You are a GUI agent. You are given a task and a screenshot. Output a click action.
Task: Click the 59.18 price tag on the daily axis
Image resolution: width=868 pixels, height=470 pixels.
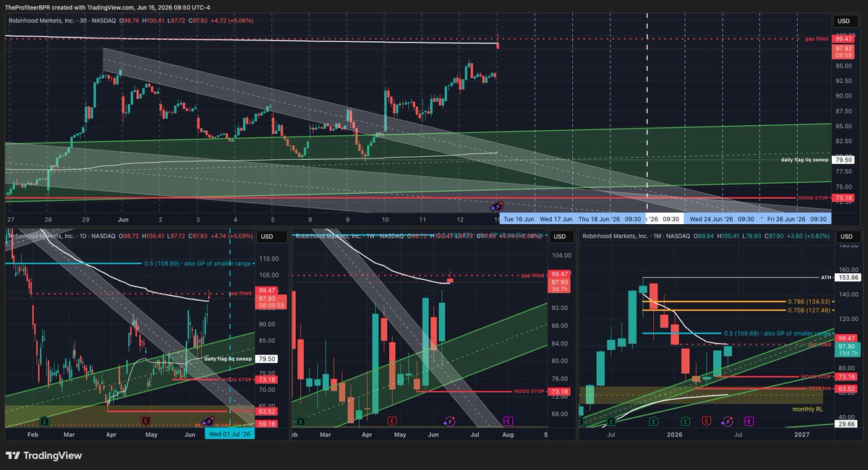point(267,425)
